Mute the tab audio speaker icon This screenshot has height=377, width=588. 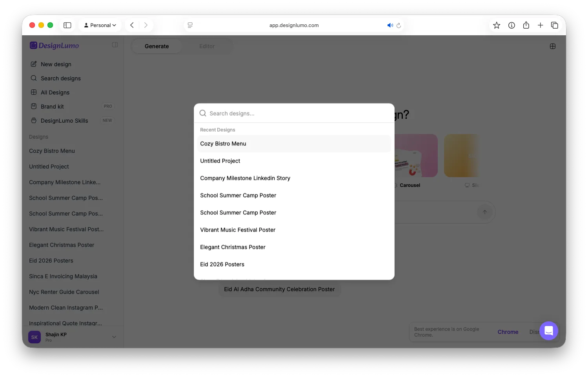[390, 25]
